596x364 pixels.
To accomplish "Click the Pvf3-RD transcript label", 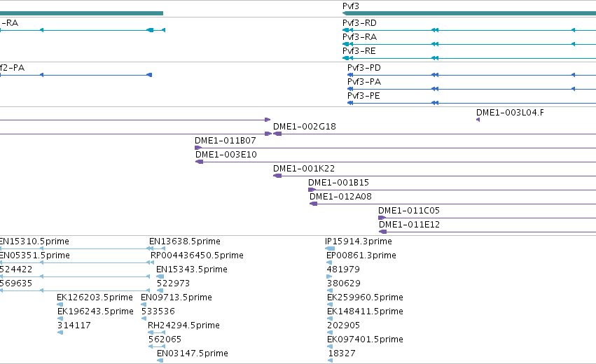I will [x=359, y=23].
